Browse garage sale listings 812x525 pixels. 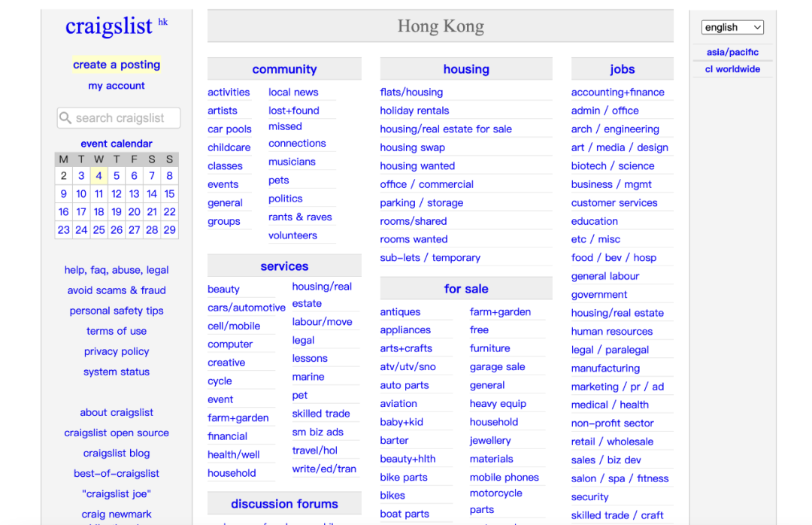tap(497, 367)
